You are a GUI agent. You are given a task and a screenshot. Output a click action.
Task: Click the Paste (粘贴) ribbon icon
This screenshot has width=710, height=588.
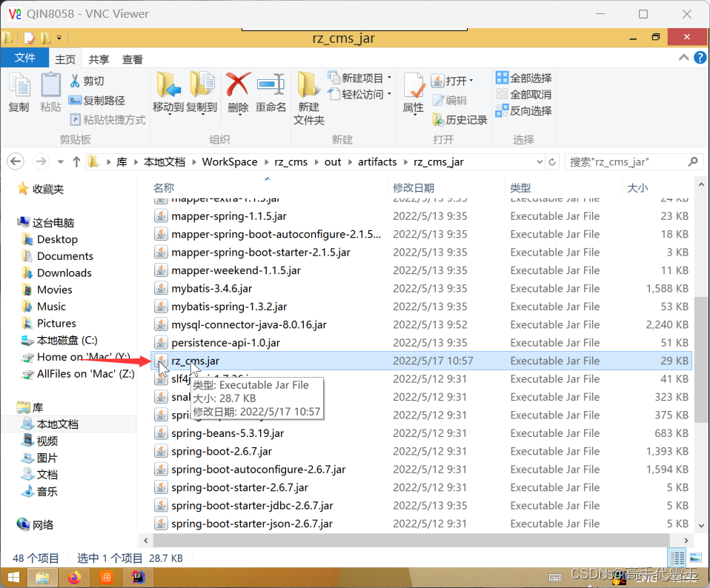(x=50, y=93)
